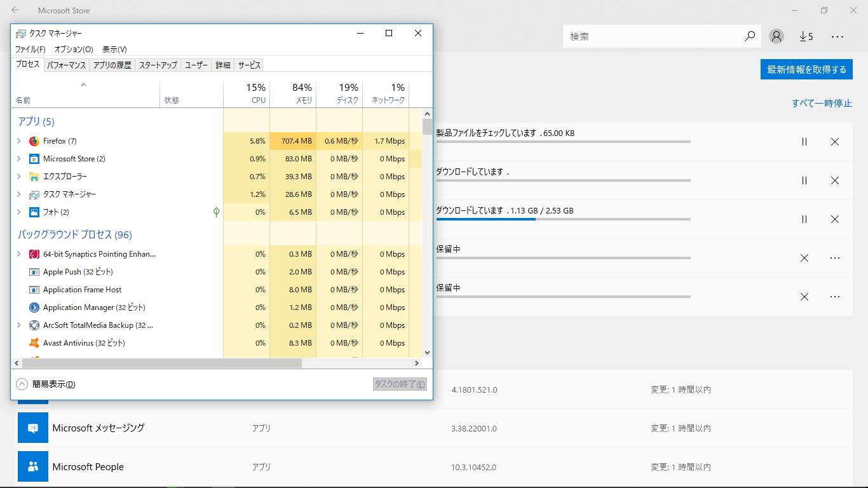Click the Application Frame Host icon
Image resolution: width=868 pixels, height=488 pixels.
tap(34, 290)
